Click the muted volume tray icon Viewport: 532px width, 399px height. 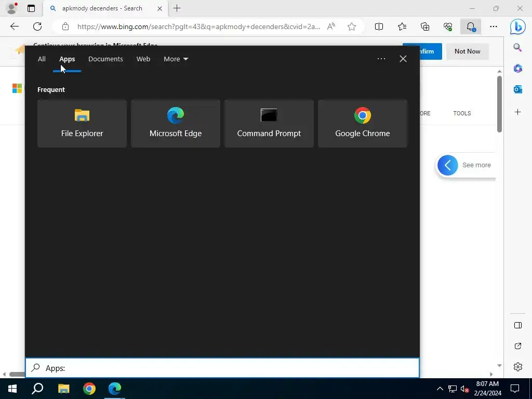coord(464,389)
